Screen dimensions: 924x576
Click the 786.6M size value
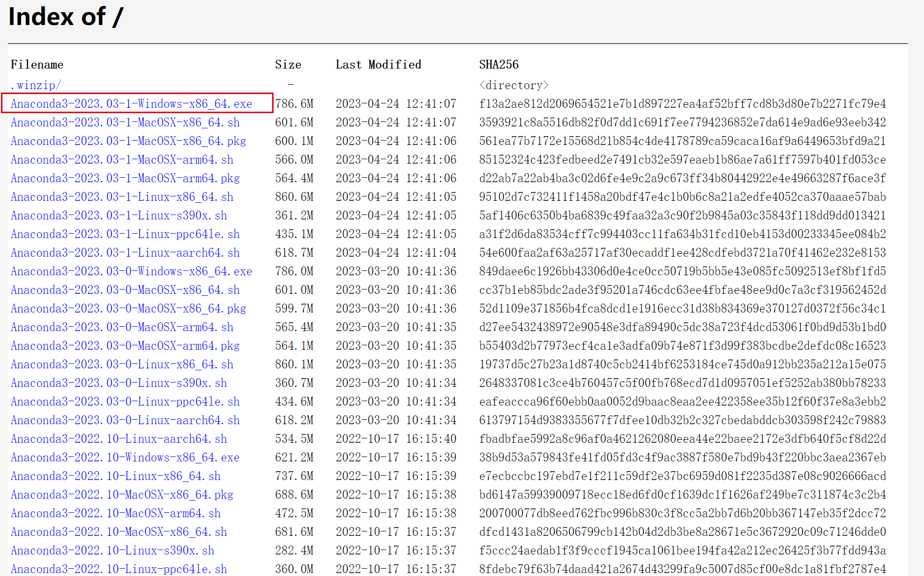294,104
